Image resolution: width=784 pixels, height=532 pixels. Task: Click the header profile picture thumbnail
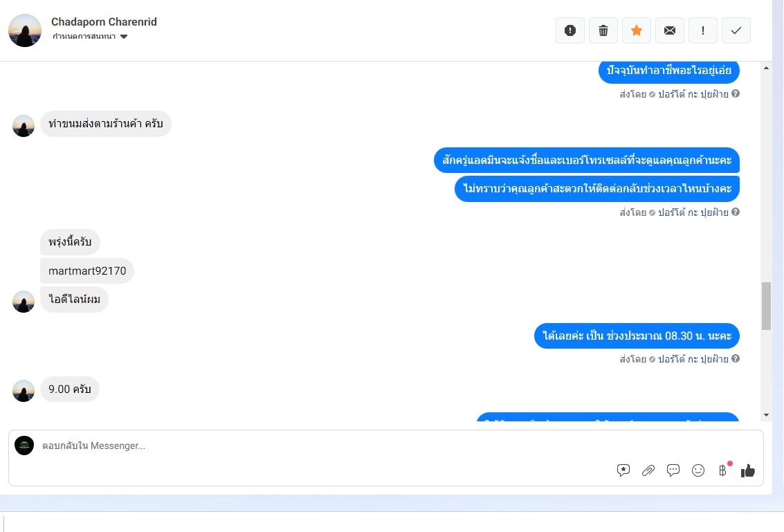[25, 30]
